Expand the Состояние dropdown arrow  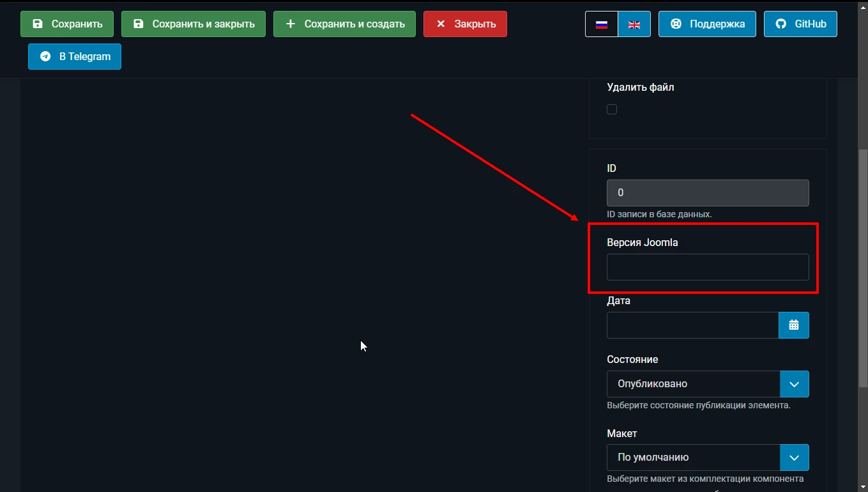(x=795, y=384)
